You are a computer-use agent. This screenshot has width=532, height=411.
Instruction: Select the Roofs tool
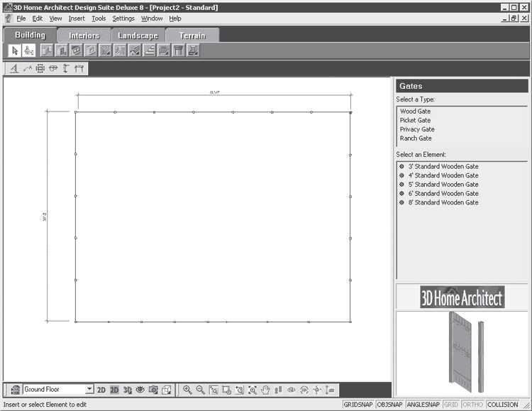(x=135, y=50)
